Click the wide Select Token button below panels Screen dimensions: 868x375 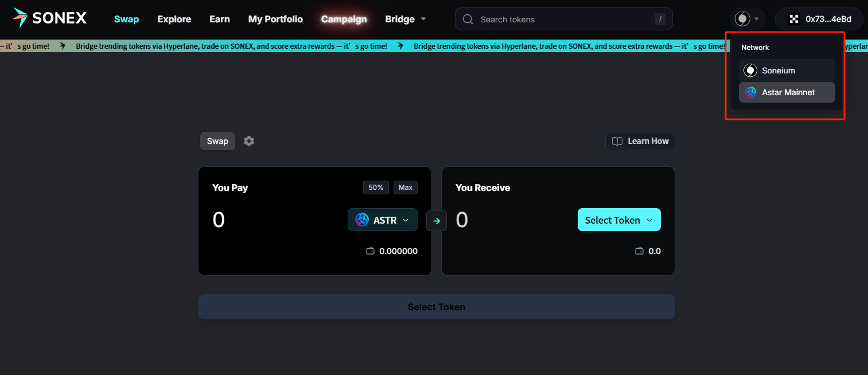[437, 307]
